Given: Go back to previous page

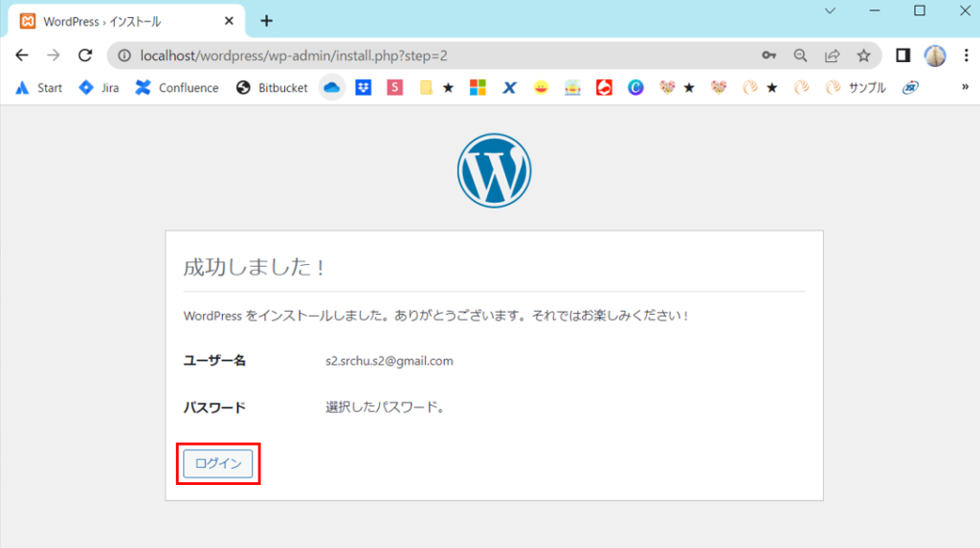Looking at the screenshot, I should click(22, 55).
